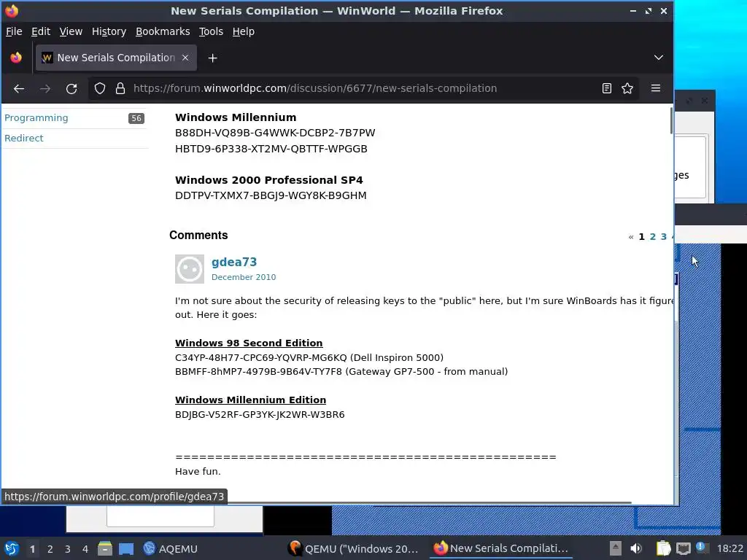Open gdea73 user profile link

coord(234,262)
